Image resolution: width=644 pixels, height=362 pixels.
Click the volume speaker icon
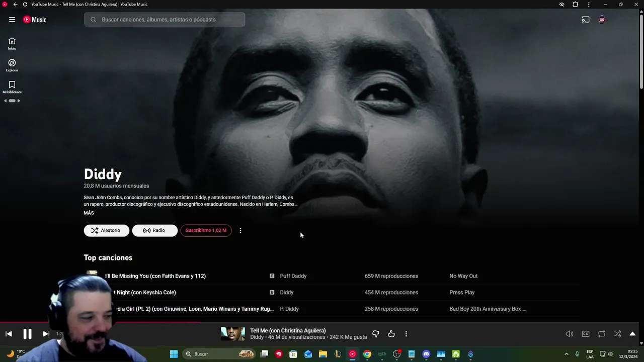570,334
